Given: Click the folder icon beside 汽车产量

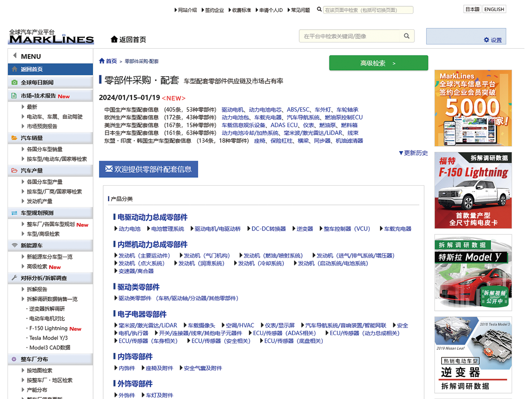Looking at the screenshot, I should [14, 171].
